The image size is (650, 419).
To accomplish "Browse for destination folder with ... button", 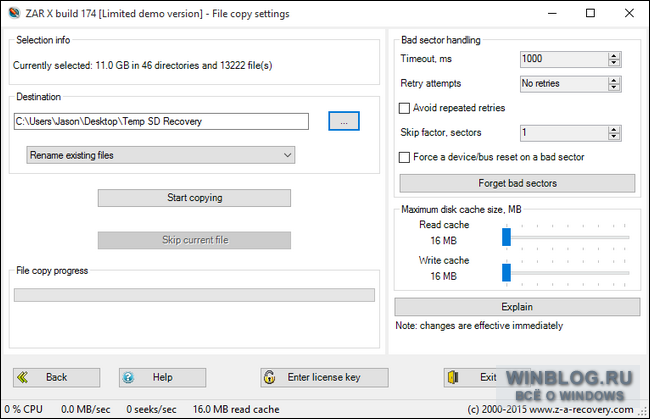I will click(x=344, y=121).
